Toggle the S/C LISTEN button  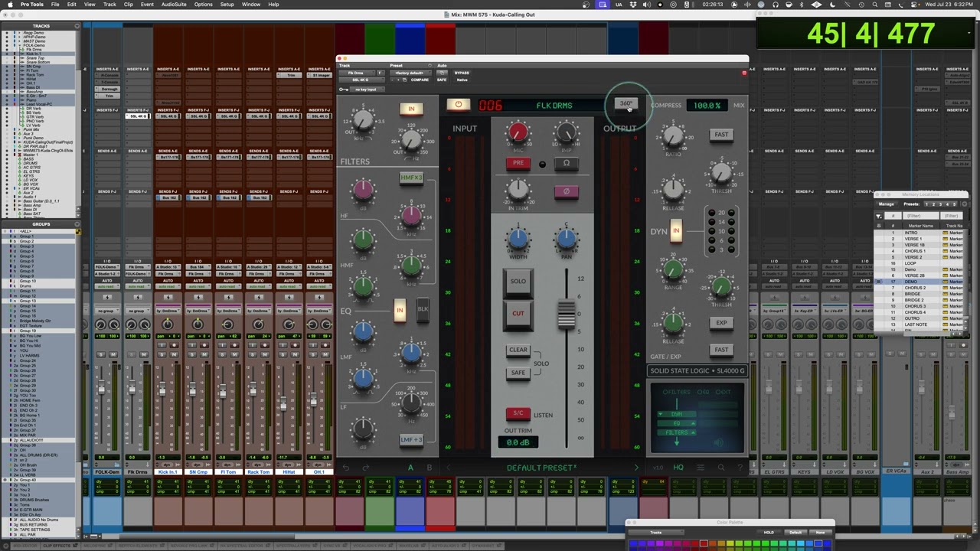(x=518, y=413)
